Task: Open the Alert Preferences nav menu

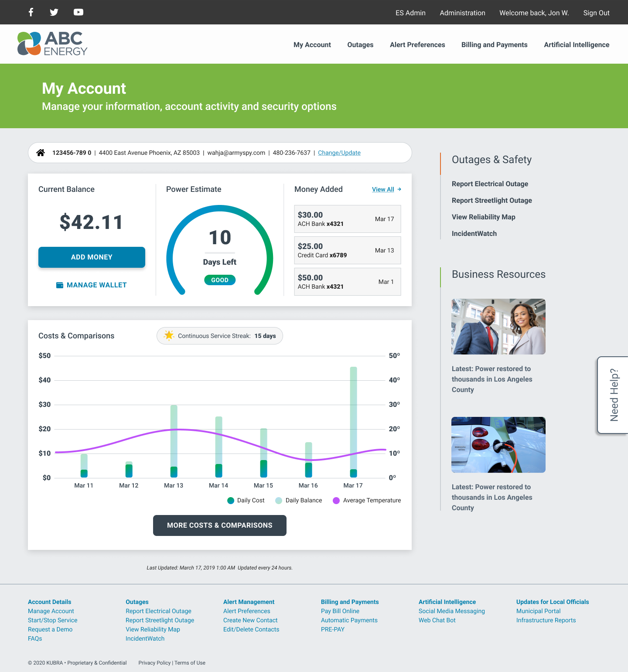Action: 417,44
